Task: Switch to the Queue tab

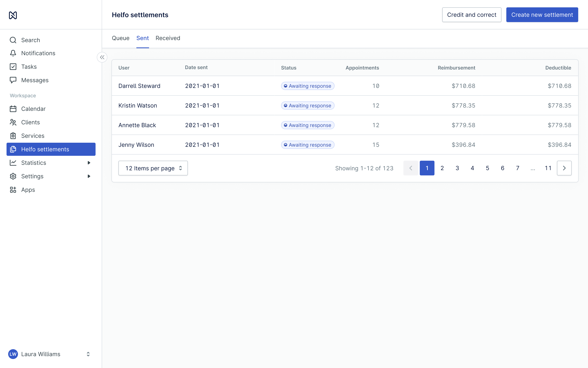Action: (120, 38)
